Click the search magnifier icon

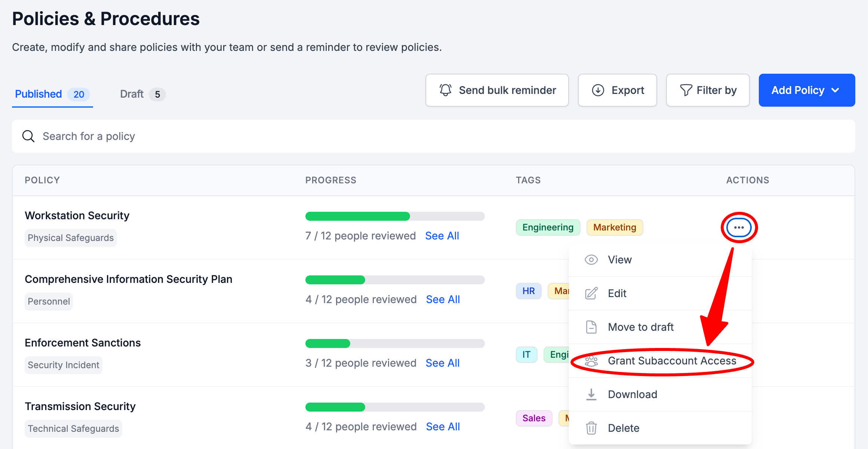pyautogui.click(x=28, y=136)
